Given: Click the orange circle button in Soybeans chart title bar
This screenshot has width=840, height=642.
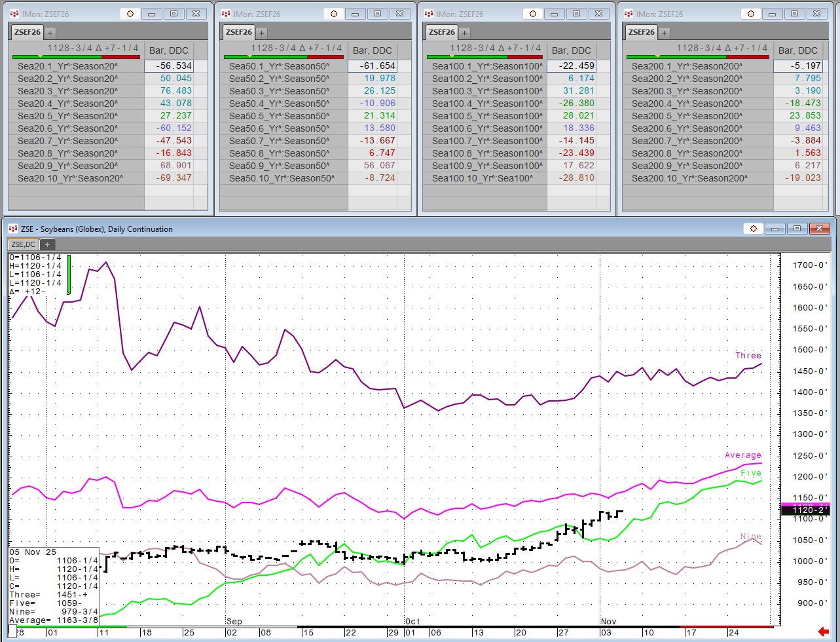Looking at the screenshot, I should (x=753, y=229).
